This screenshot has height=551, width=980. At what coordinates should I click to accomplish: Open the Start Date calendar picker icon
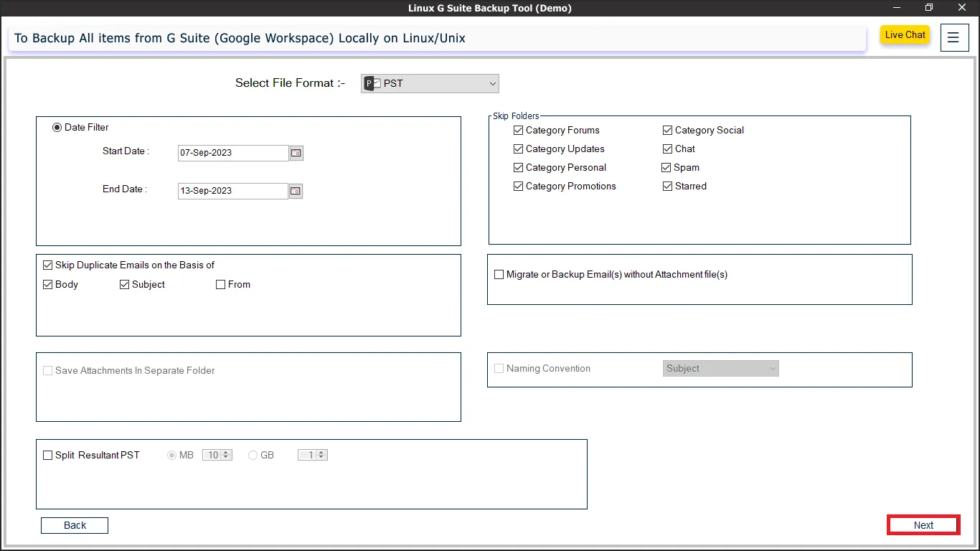[296, 153]
